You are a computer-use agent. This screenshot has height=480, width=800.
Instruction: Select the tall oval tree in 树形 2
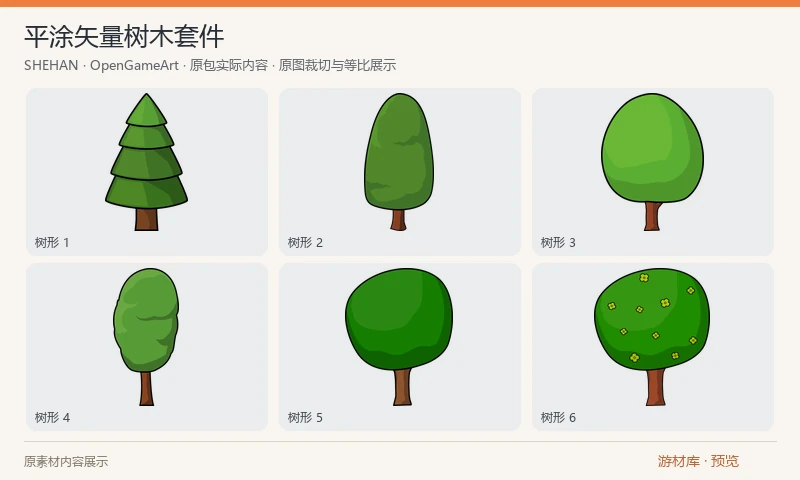click(399, 162)
